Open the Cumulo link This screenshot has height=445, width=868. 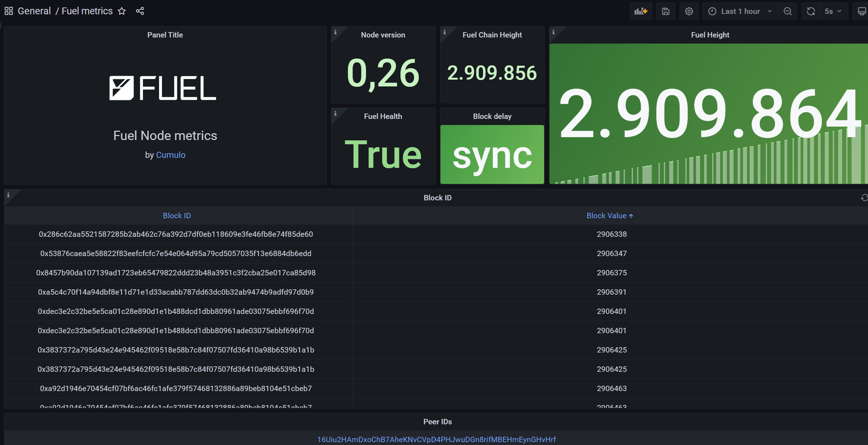[x=171, y=155]
